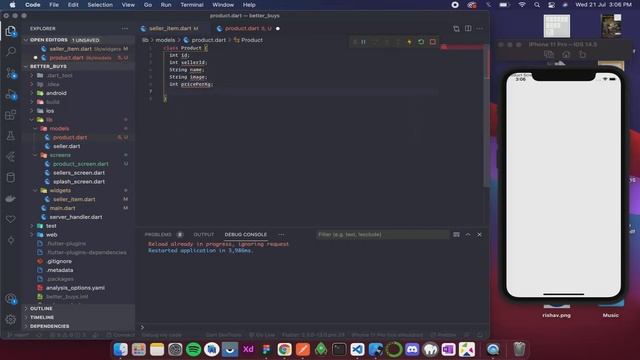Screen dimensions: 640x360
Task: Open the Docker whale icon in activity bar
Action: tap(11, 198)
